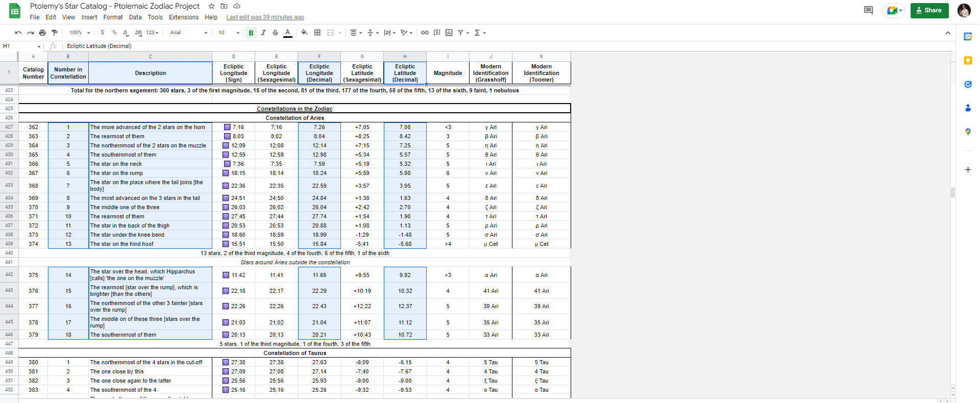
Task: Open the Insert menu
Action: tap(89, 17)
